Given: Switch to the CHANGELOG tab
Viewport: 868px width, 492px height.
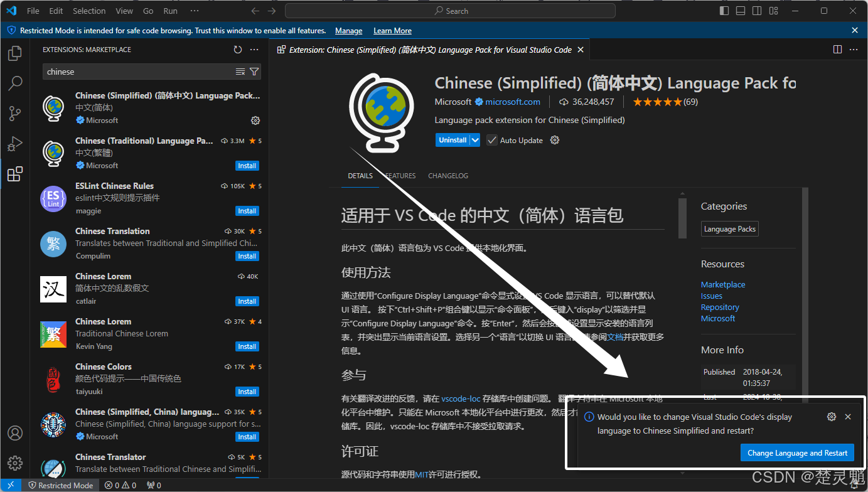Looking at the screenshot, I should coord(448,176).
